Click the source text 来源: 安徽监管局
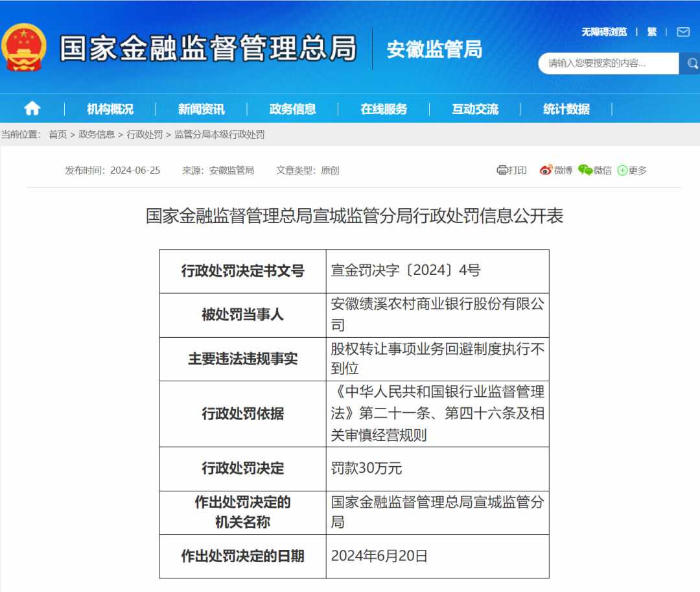Screen dimensions: 700x592 tap(218, 170)
